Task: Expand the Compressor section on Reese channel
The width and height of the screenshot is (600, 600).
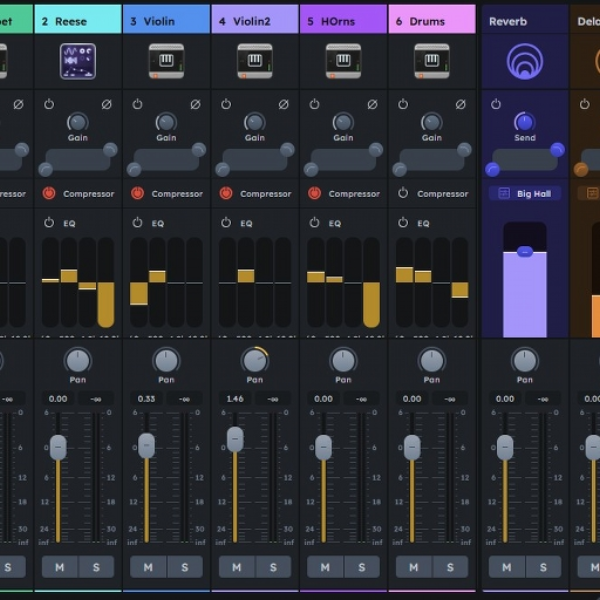Action: (x=89, y=194)
